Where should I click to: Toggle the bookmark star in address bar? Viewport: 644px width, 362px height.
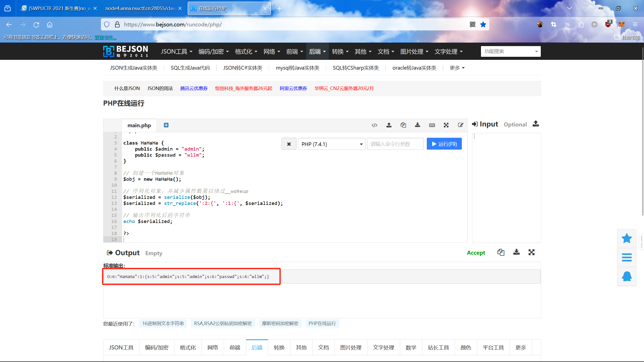[x=483, y=25]
